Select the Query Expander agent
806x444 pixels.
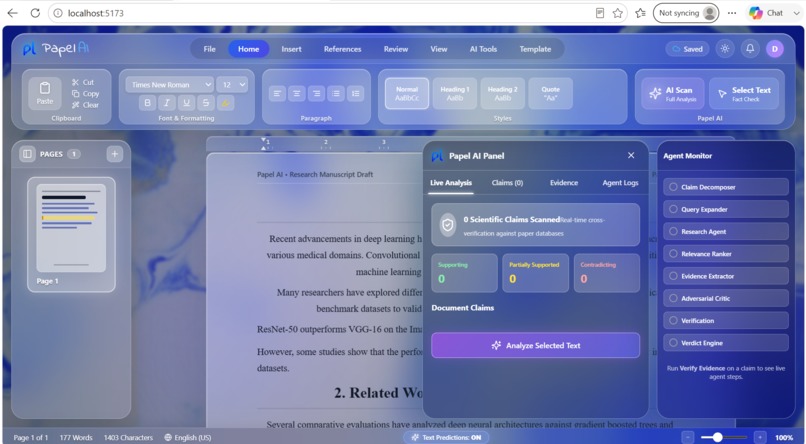pos(726,209)
